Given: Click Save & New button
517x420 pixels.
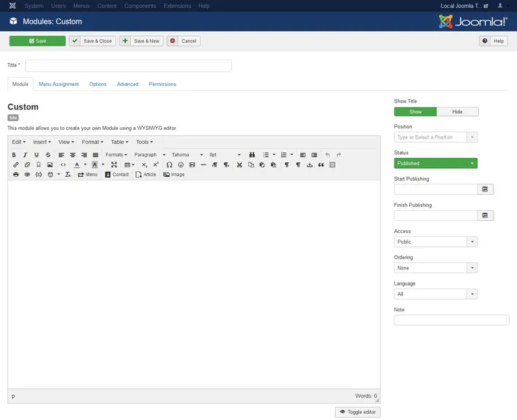Looking at the screenshot, I should (141, 41).
